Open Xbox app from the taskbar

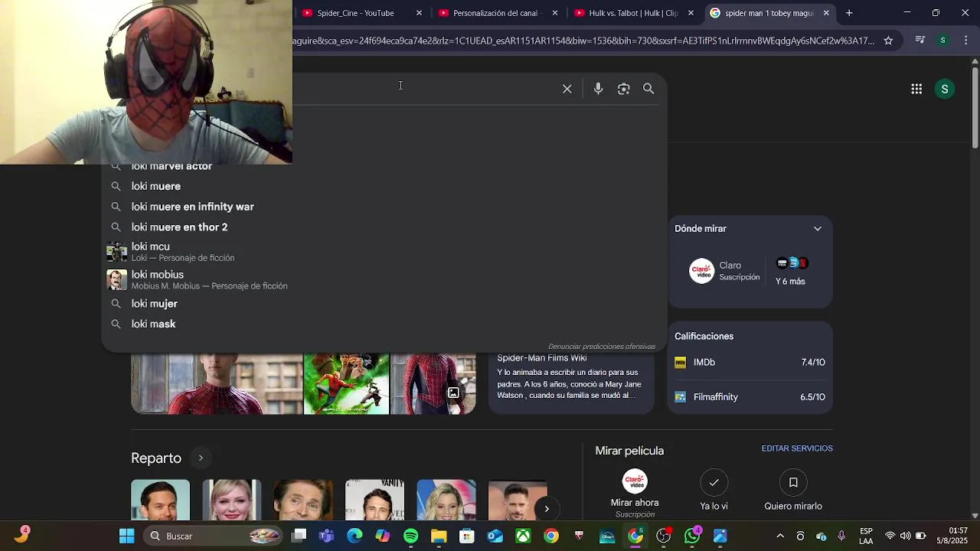pyautogui.click(x=523, y=536)
